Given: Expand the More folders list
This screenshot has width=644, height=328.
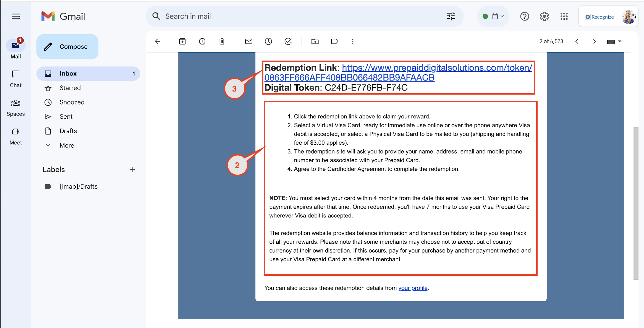Looking at the screenshot, I should pos(67,145).
